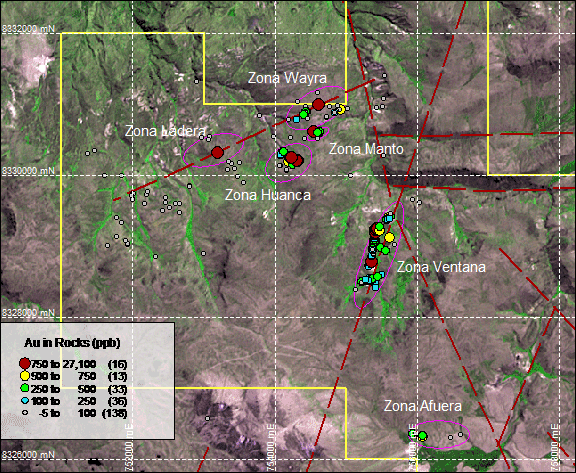Click the small grey legend symbol for -5 to 100
Screen dimensions: 576x473
pyautogui.click(x=25, y=413)
